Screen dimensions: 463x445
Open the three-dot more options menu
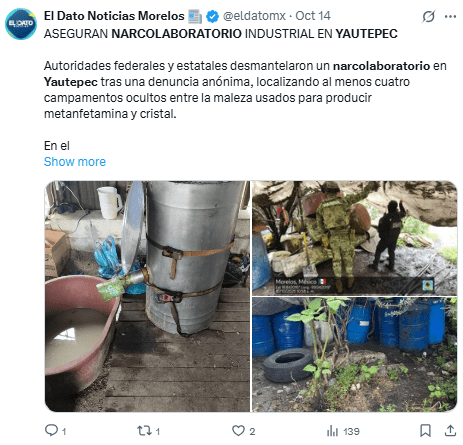pyautogui.click(x=450, y=16)
